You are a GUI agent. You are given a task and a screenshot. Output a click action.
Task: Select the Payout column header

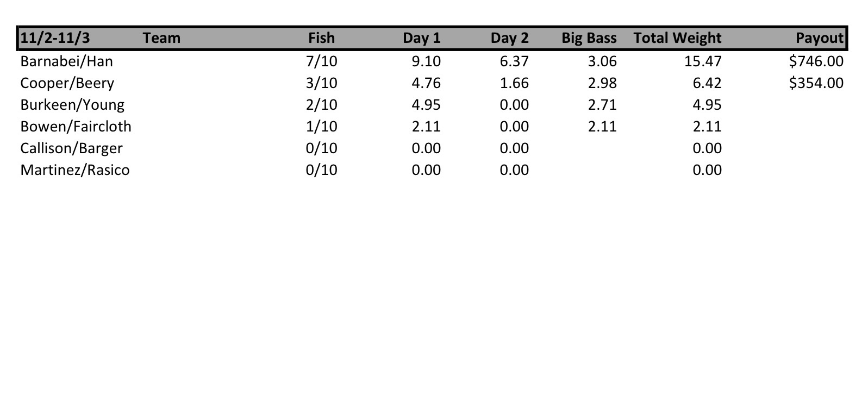[x=819, y=38]
